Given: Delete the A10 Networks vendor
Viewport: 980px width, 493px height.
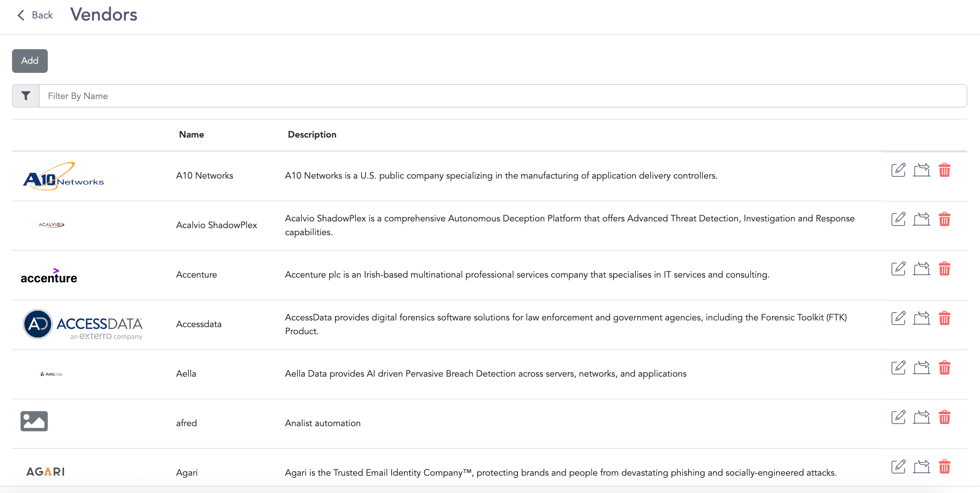Looking at the screenshot, I should tap(945, 170).
